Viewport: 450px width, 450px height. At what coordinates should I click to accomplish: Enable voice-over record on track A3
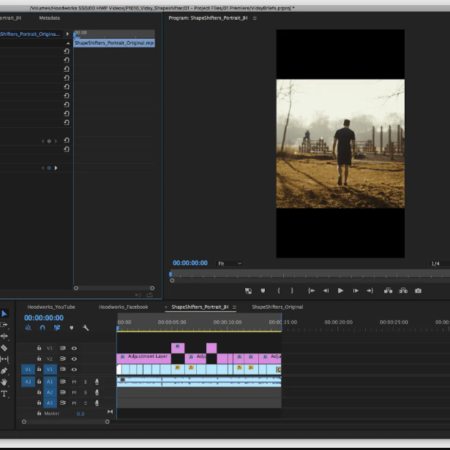97,403
